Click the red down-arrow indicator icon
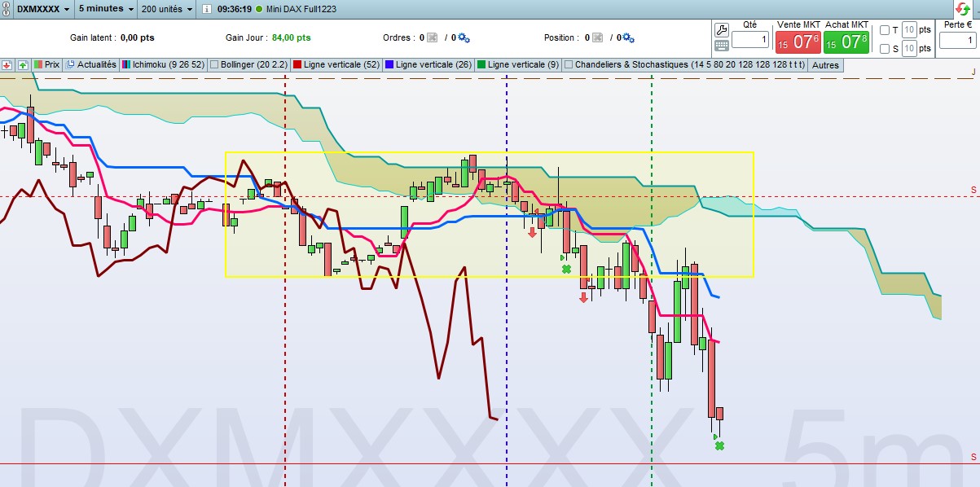Image resolution: width=980 pixels, height=487 pixels. coord(7,64)
